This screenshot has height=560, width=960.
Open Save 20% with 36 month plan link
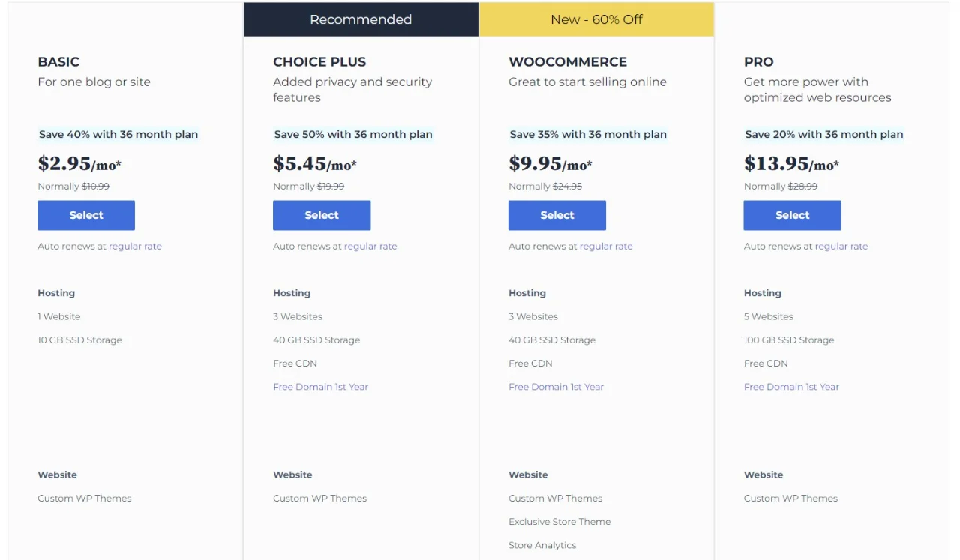[x=824, y=134]
